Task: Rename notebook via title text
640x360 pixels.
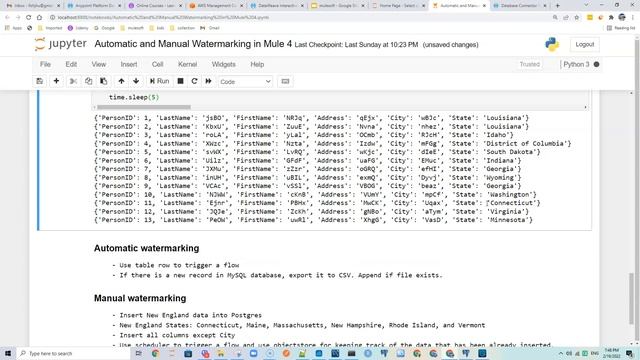Action: pyautogui.click(x=193, y=44)
